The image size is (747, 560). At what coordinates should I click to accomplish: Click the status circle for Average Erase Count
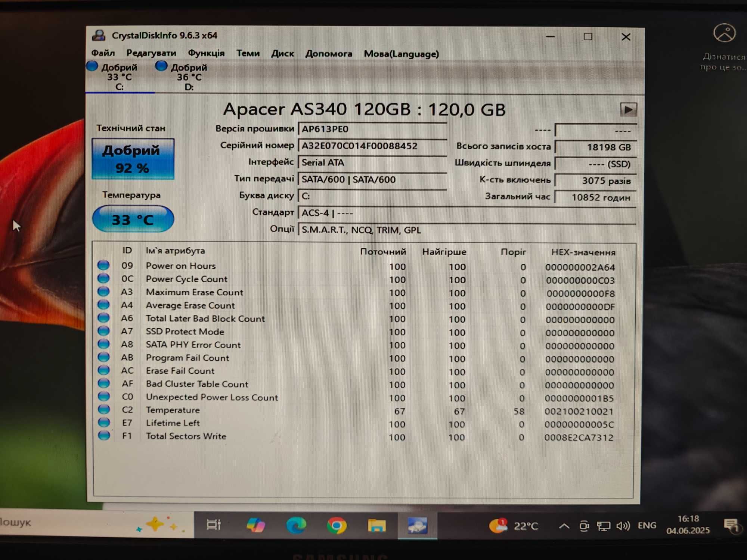click(x=103, y=305)
